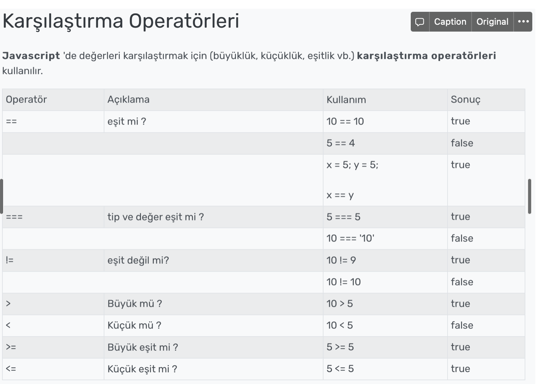538x392 pixels.
Task: Click the Açıklama column header
Action: click(x=213, y=100)
